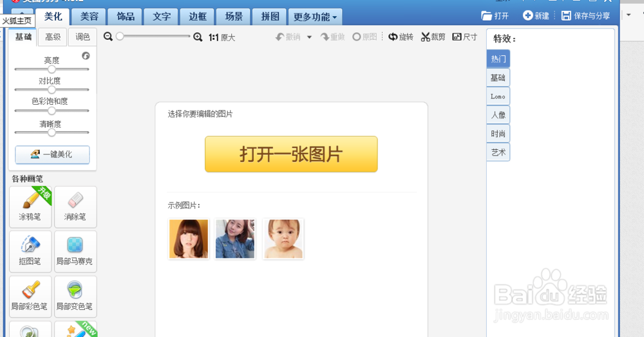This screenshot has width=644, height=337.
Task: Click the 清晰度 sharpness slider
Action: [52, 132]
